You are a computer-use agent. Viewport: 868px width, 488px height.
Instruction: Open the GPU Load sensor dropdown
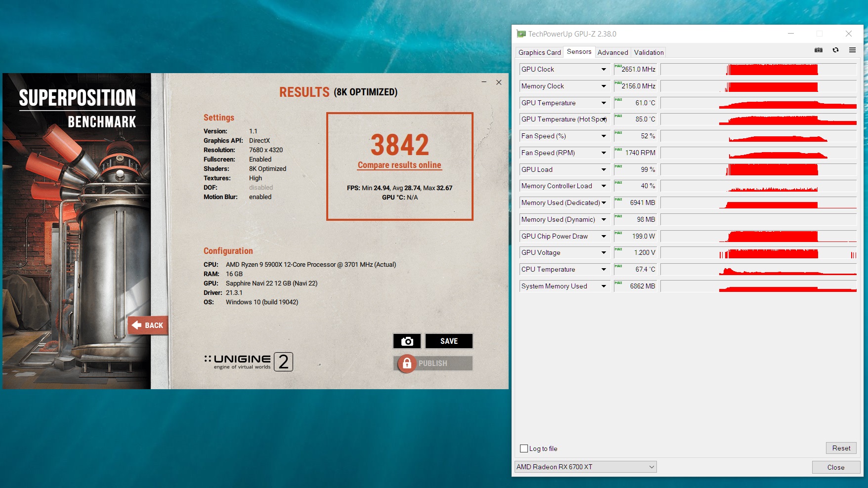(604, 169)
